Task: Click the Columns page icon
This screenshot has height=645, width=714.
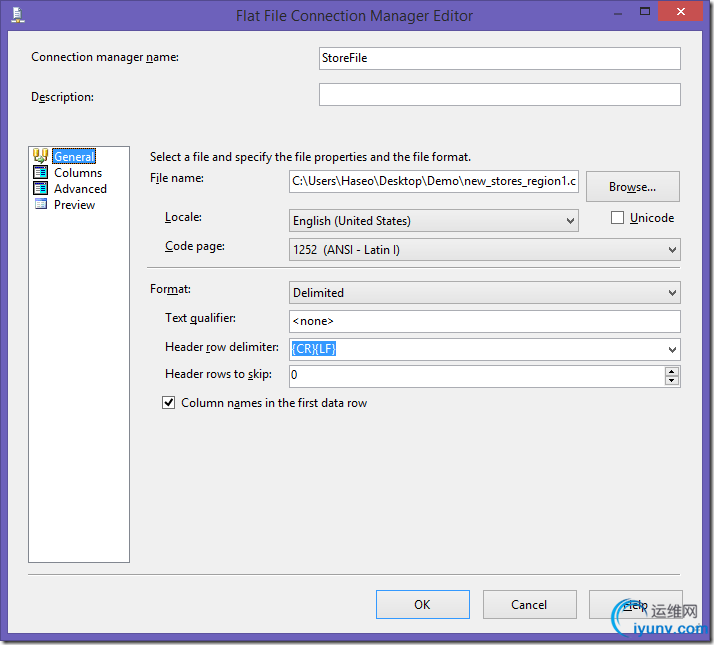Action: tap(40, 172)
